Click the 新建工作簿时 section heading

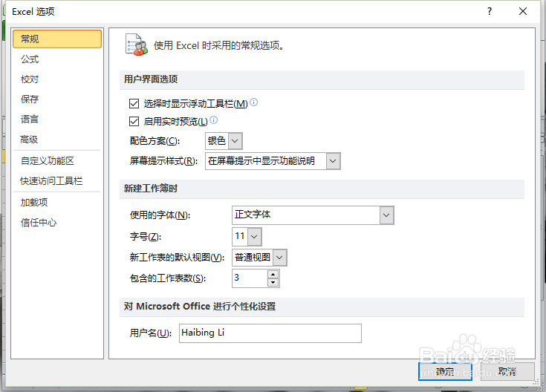151,189
